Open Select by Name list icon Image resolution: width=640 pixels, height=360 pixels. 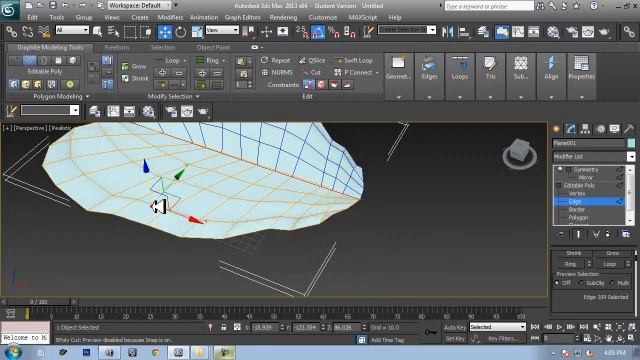113,31
